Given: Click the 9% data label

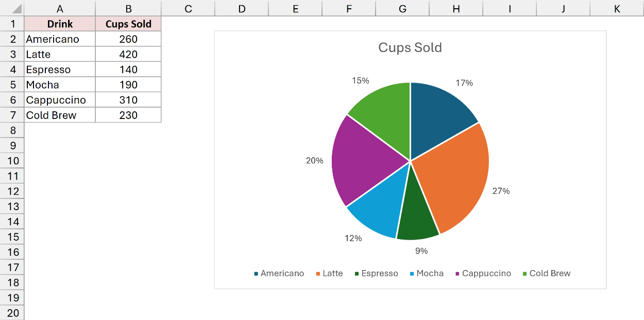Looking at the screenshot, I should click(421, 251).
